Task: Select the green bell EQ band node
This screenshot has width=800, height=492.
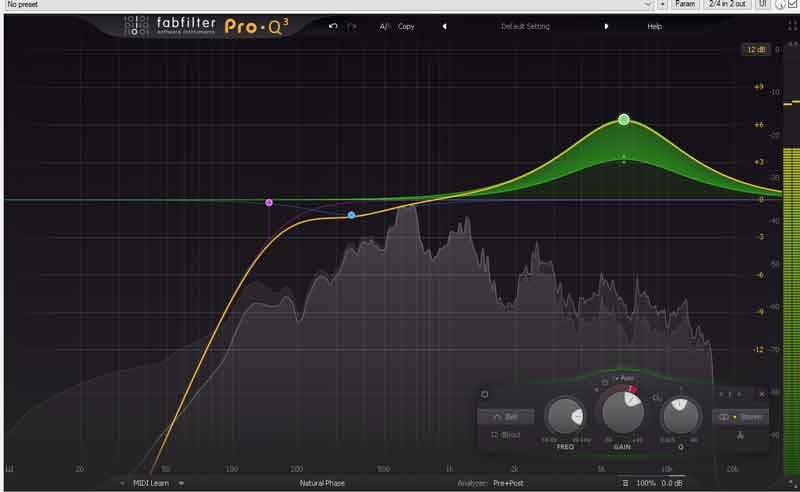Action: pyautogui.click(x=623, y=119)
